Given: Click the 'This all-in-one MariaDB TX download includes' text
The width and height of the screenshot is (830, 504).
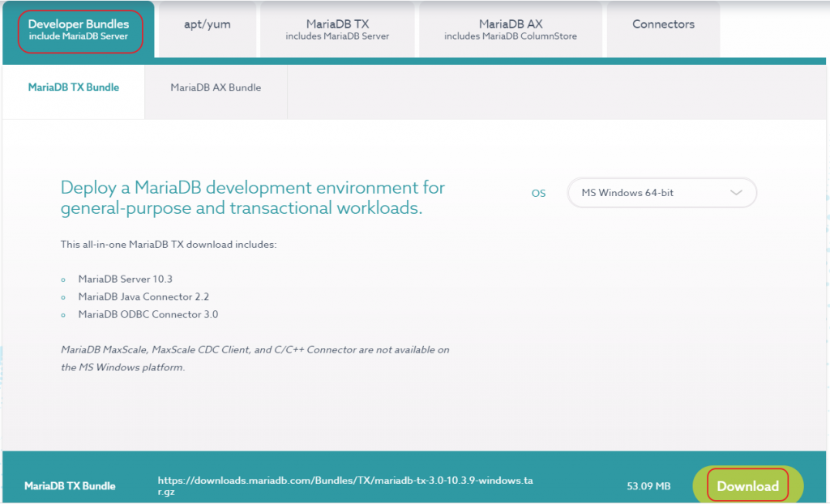Looking at the screenshot, I should pyautogui.click(x=169, y=245).
